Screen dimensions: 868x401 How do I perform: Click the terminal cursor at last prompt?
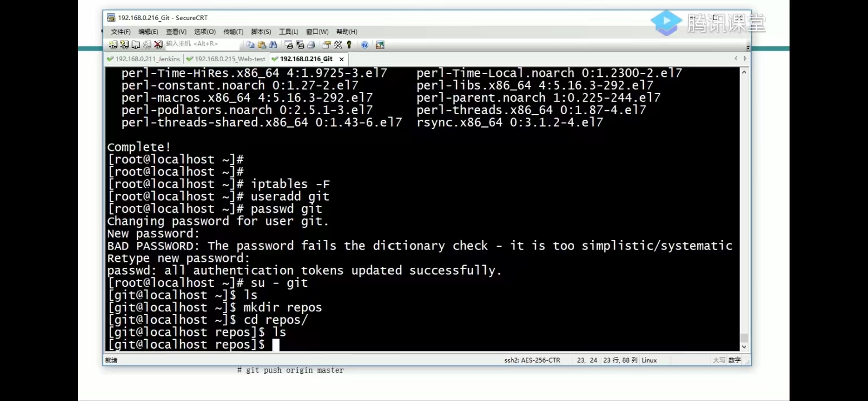276,345
